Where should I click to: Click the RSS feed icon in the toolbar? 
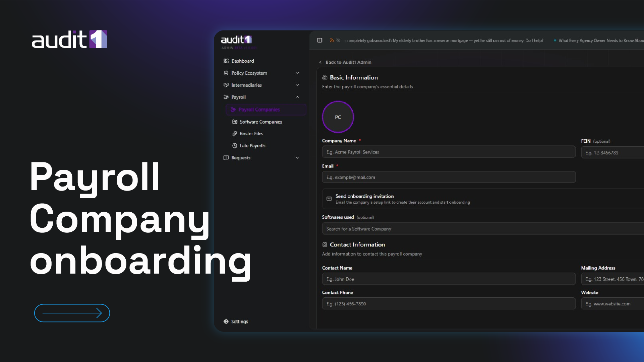coord(332,40)
